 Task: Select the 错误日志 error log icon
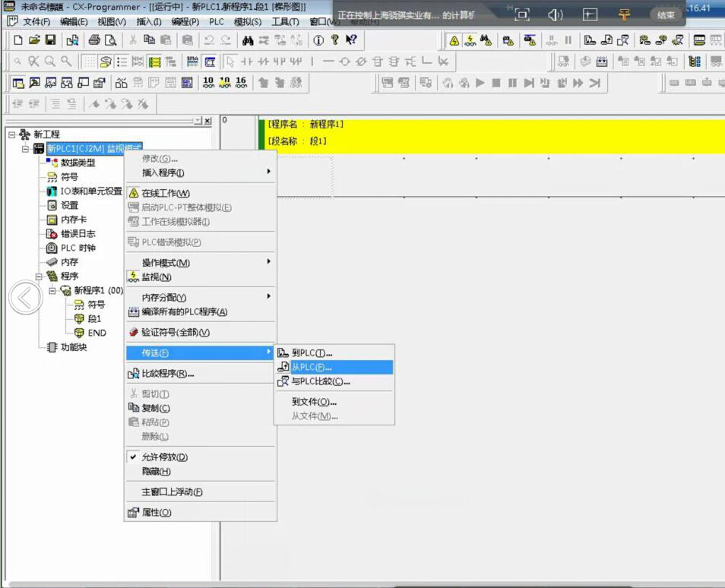point(52,234)
